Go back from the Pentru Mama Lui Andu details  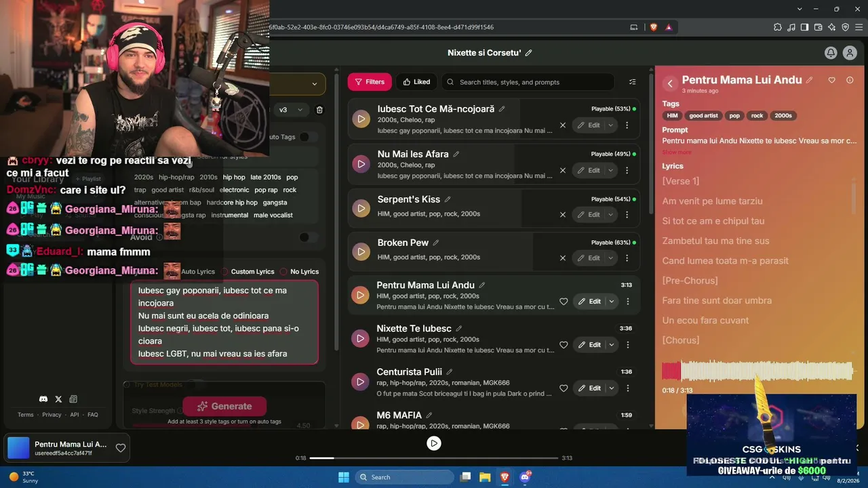coord(670,83)
